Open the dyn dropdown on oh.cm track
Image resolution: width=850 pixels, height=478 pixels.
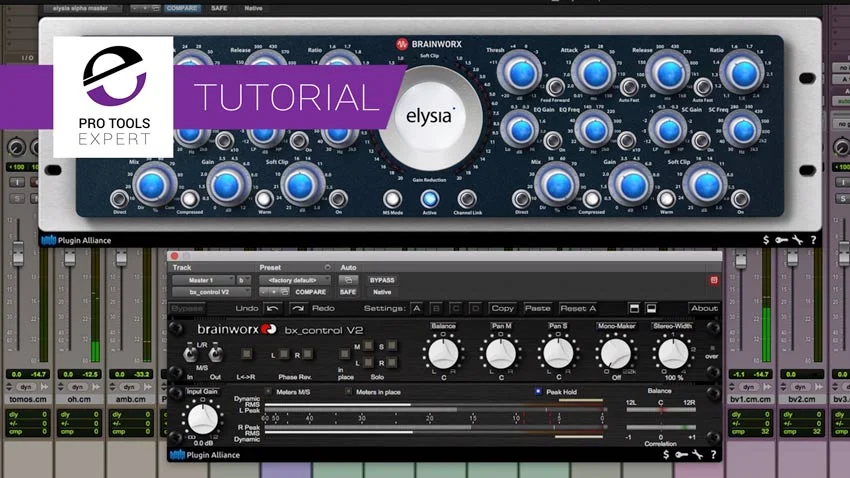point(78,387)
